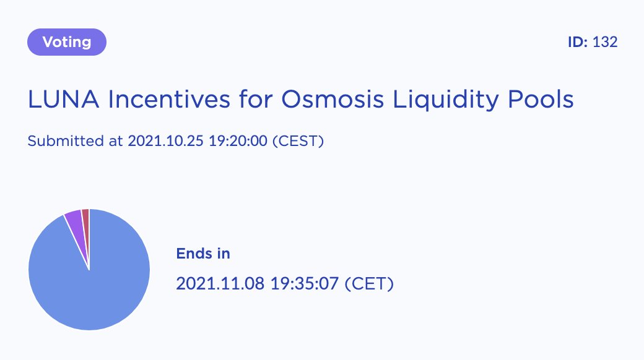644x360 pixels.
Task: Click the (CET) timezone label
Action: 369,284
